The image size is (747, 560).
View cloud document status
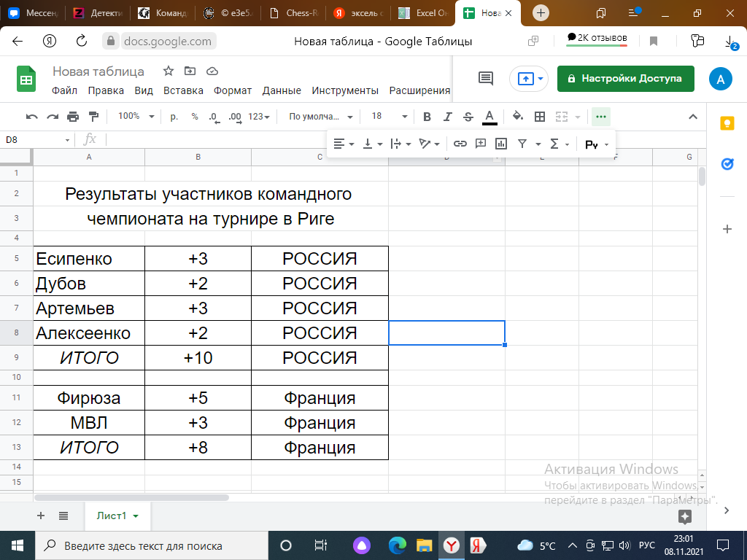(212, 71)
